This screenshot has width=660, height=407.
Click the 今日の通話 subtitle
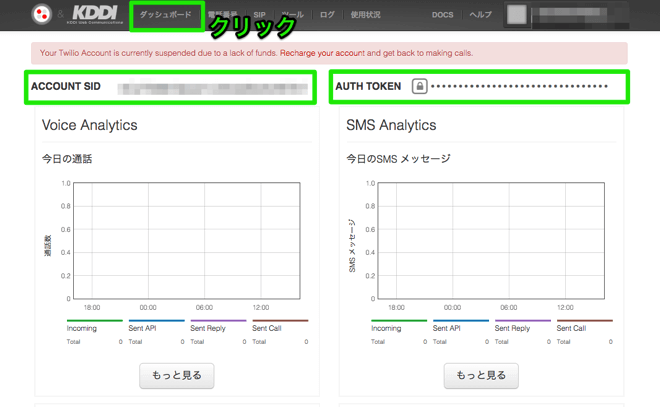point(67,159)
